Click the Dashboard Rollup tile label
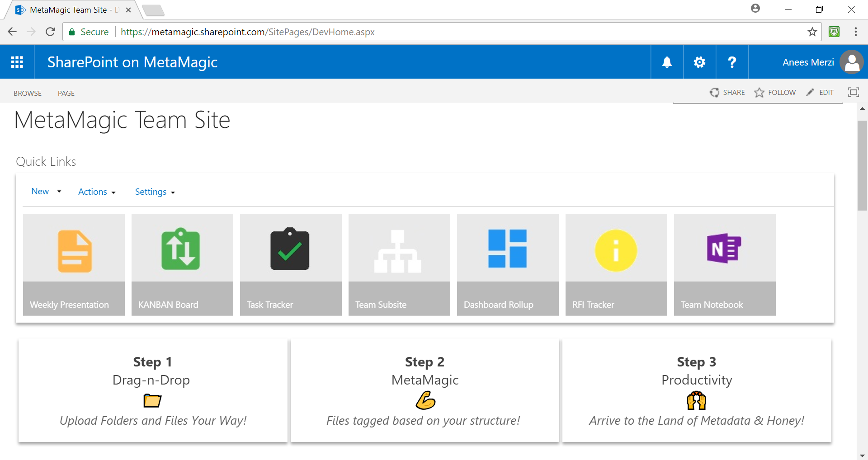The width and height of the screenshot is (868, 460). tap(499, 305)
